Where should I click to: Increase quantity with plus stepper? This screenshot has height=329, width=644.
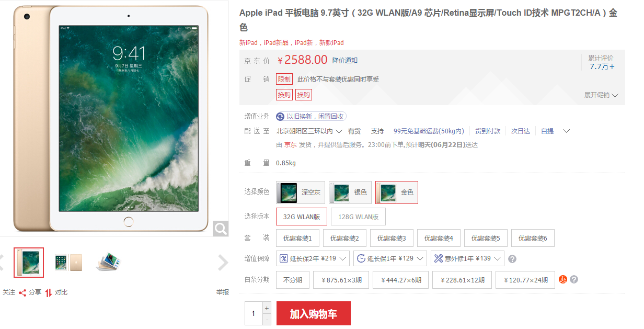coord(267,308)
